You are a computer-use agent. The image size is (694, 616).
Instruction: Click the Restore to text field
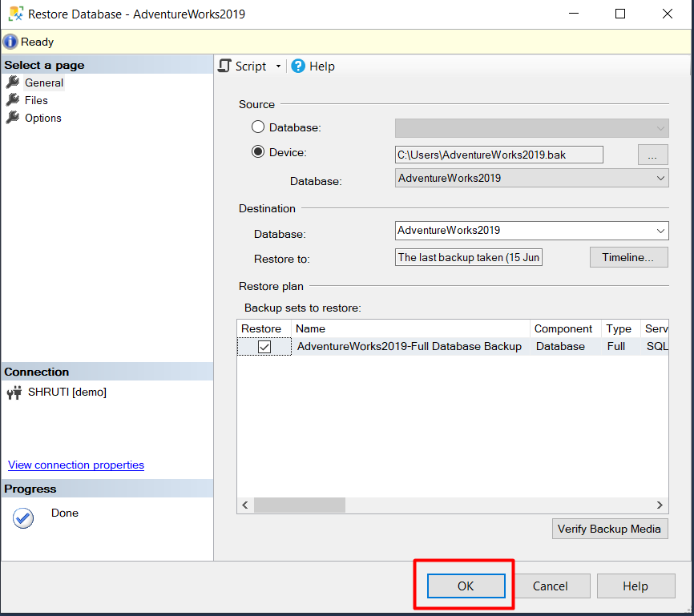[x=468, y=258]
